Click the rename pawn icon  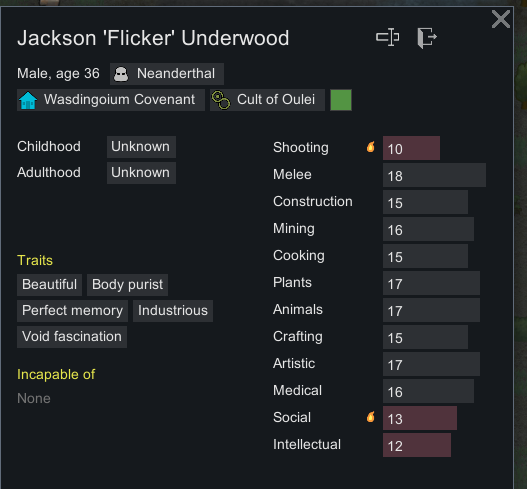click(x=388, y=37)
